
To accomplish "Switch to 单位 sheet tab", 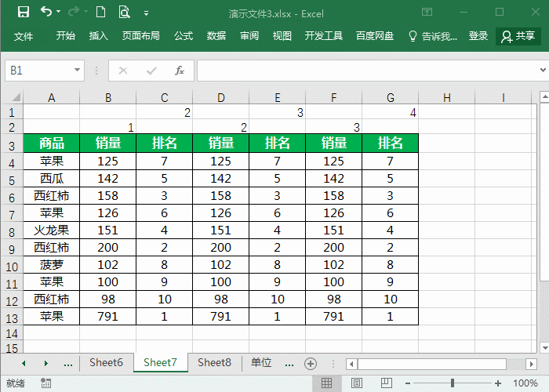I will (261, 362).
